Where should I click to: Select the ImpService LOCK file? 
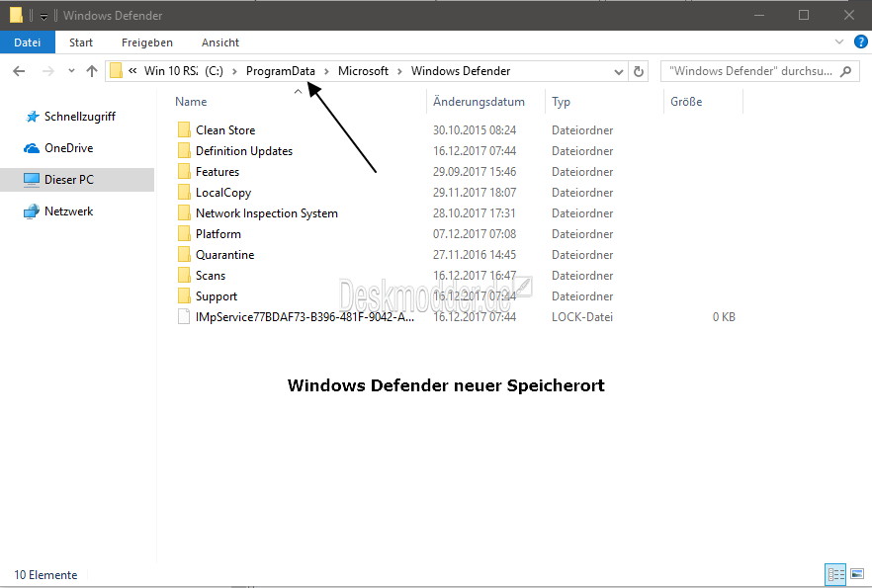coord(304,317)
